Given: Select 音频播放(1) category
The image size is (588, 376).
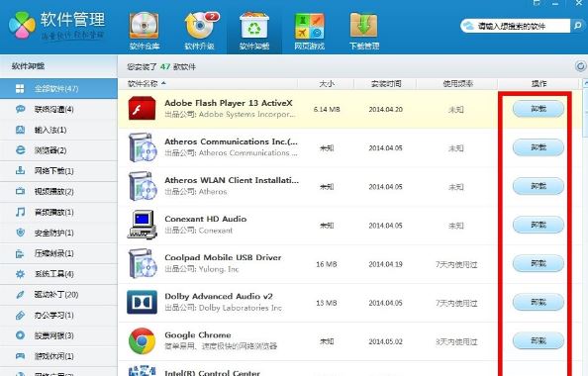Looking at the screenshot, I should 58,212.
